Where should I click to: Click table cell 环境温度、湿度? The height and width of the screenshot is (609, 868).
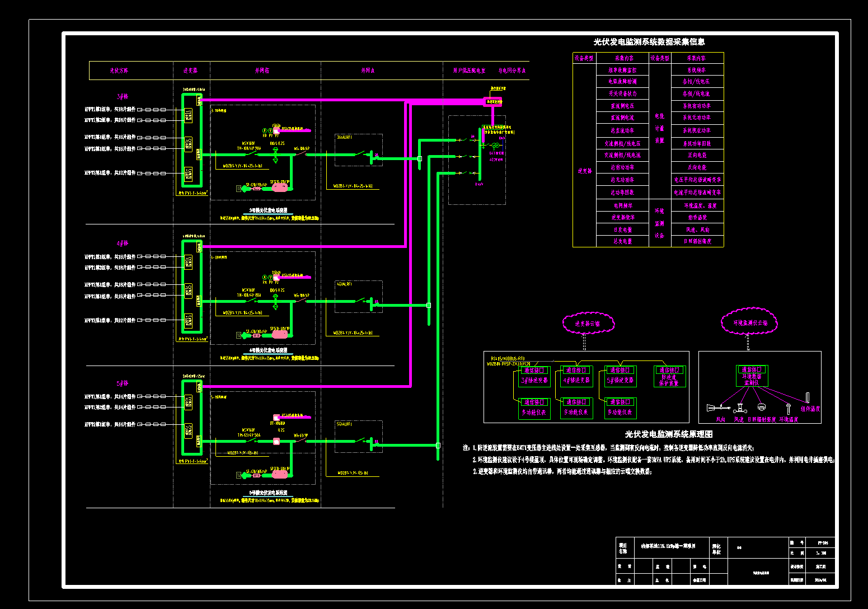697,205
